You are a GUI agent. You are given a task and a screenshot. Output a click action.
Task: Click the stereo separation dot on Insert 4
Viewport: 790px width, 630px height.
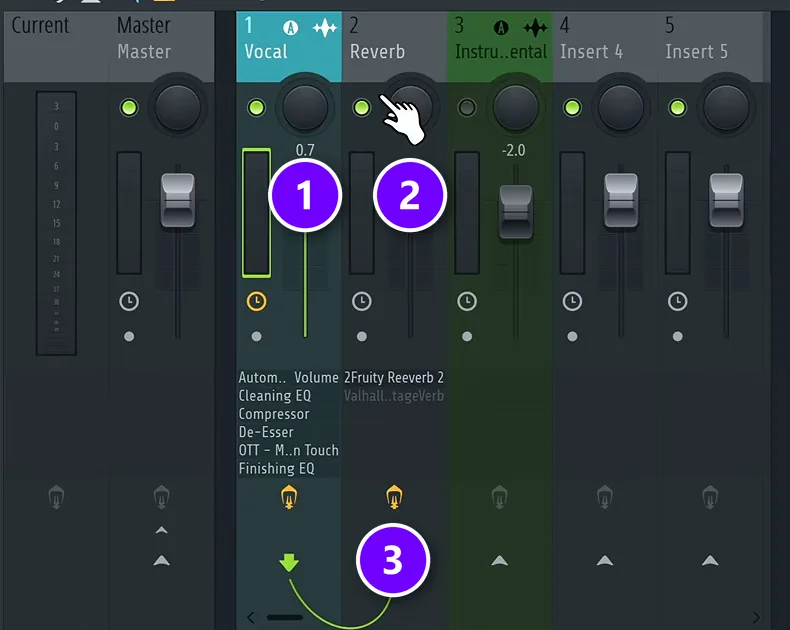[x=572, y=336]
